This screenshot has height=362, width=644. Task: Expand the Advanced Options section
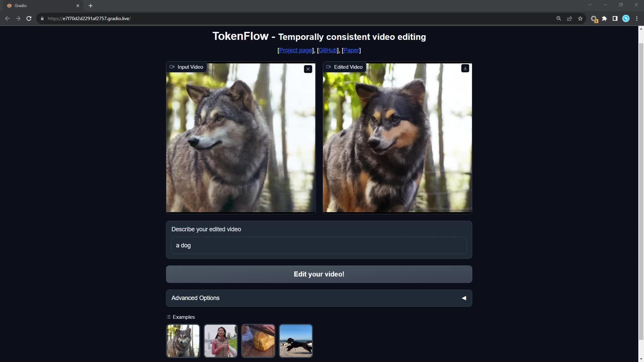tap(319, 298)
